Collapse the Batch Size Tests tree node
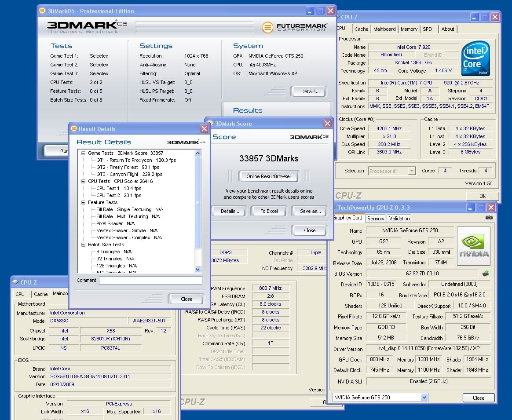Viewport: 512px width, 420px height. click(x=83, y=245)
